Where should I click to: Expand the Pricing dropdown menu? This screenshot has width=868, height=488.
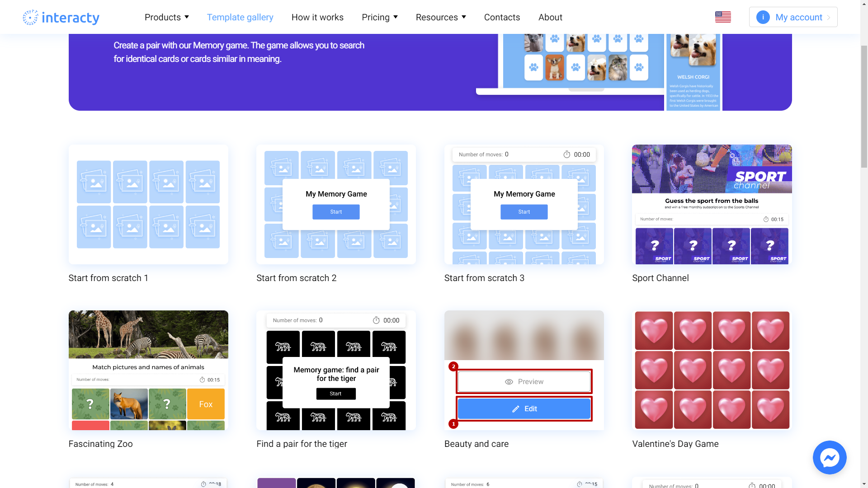[380, 17]
